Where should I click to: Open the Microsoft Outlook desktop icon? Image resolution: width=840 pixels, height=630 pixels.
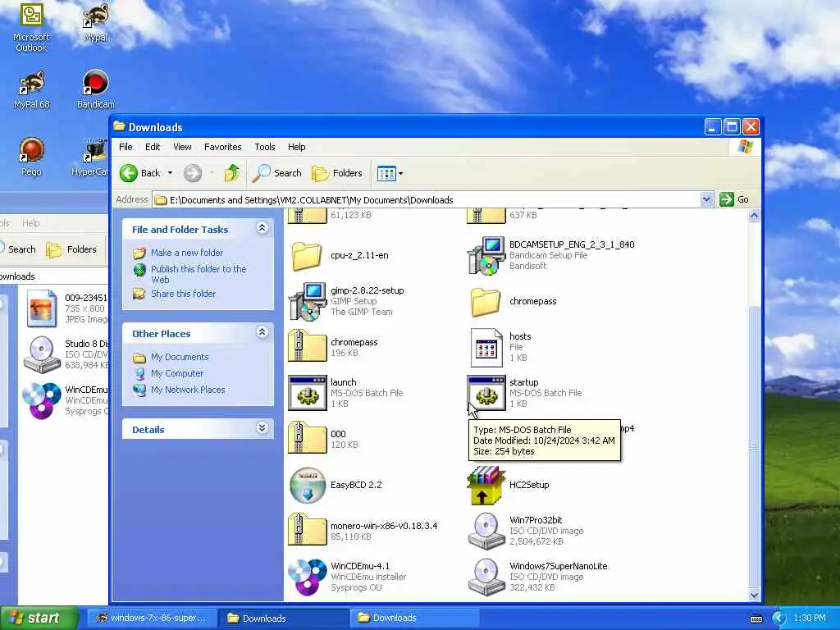31,27
